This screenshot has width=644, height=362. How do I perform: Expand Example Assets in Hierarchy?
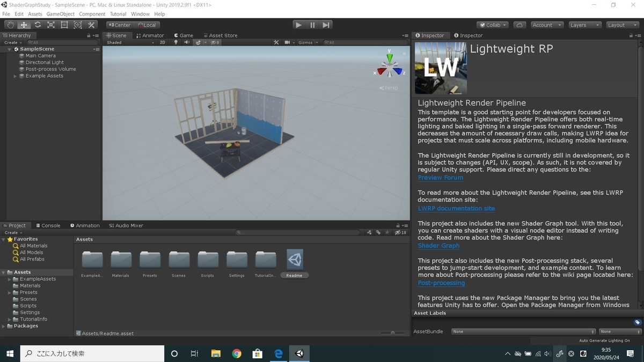click(x=15, y=76)
